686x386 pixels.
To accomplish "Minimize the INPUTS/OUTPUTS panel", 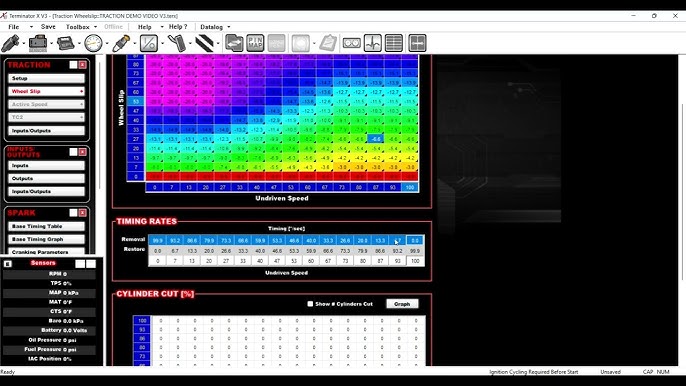I will pyautogui.click(x=74, y=152).
